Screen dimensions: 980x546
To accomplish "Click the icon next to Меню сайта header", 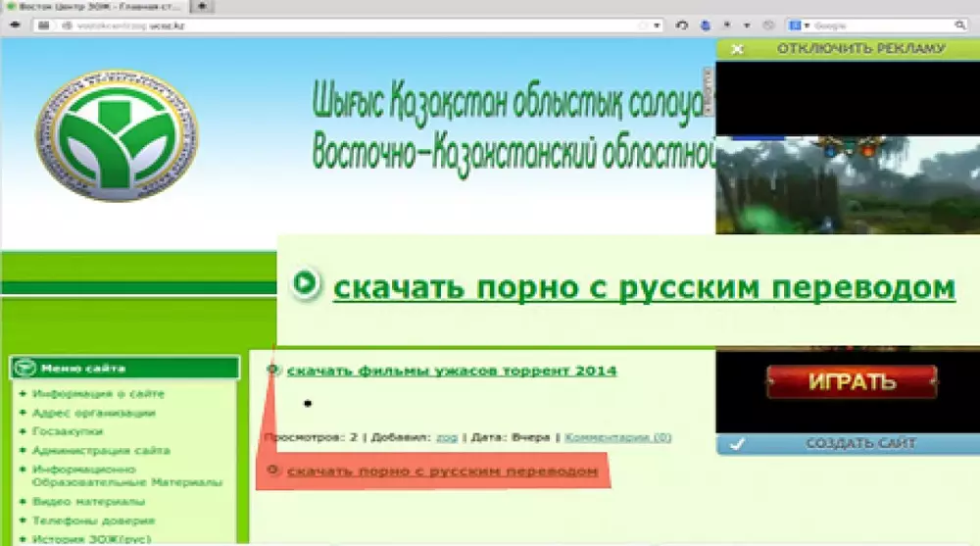I will [x=25, y=369].
